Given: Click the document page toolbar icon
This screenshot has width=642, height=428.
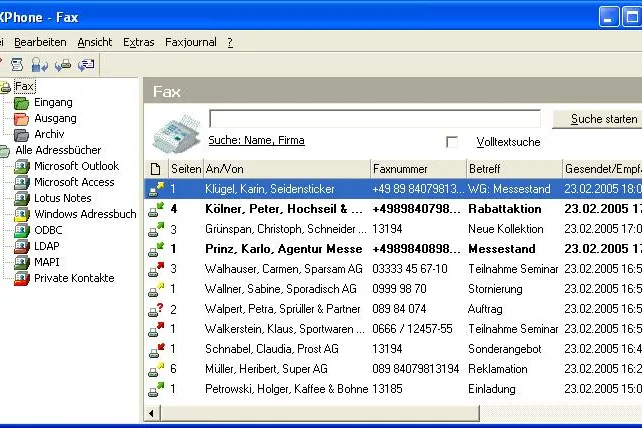Looking at the screenshot, I should tap(17, 65).
